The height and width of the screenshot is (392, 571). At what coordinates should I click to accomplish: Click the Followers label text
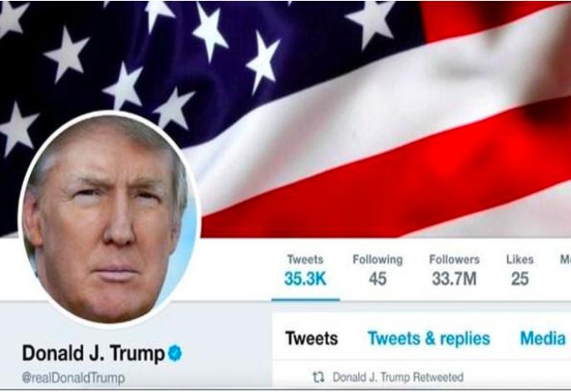click(454, 259)
